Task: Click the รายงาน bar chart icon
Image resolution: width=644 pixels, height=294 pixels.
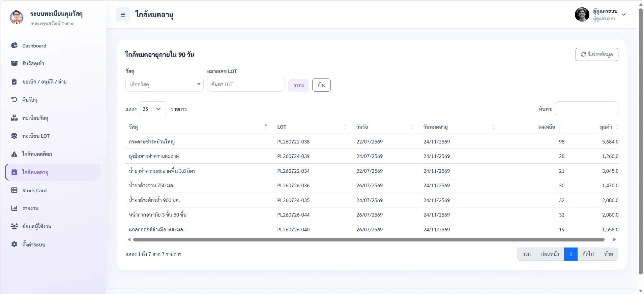Action: (x=14, y=208)
